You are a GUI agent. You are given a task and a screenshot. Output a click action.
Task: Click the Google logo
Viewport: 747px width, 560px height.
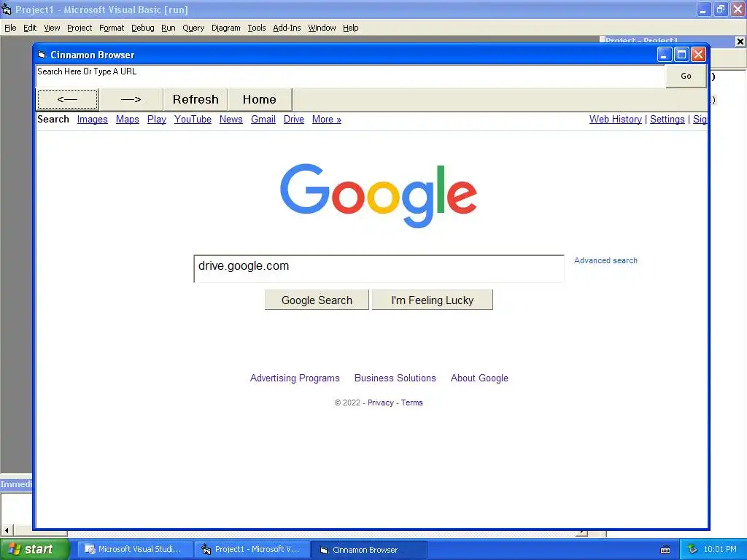click(379, 195)
